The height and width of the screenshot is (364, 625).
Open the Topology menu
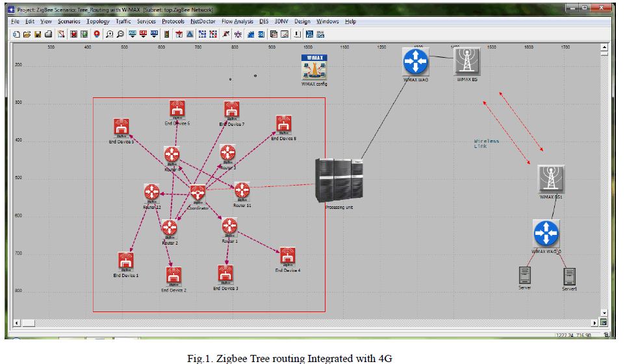coord(98,21)
